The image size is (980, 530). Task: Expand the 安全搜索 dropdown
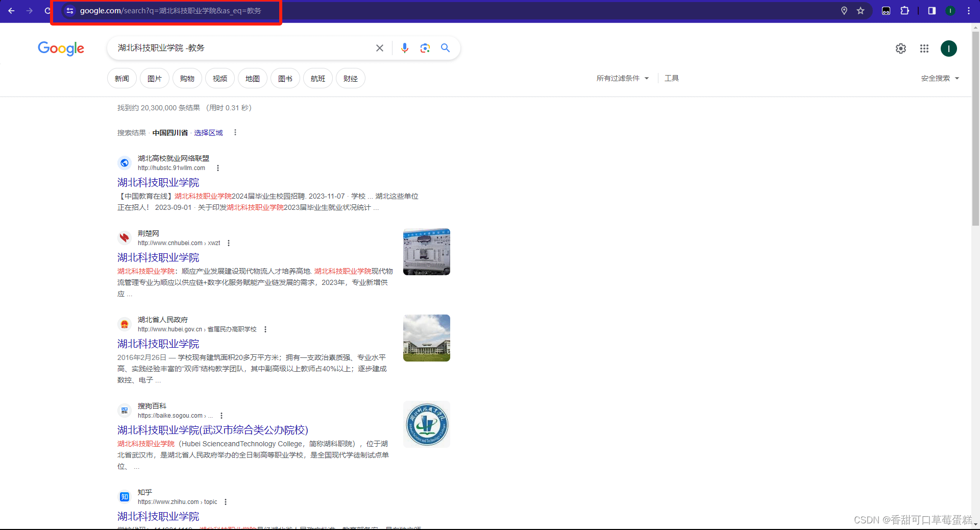pos(940,78)
